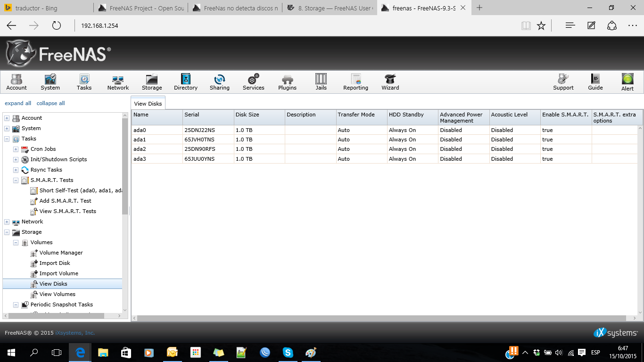Switch to 8. Storage FreeNAS User tab
The width and height of the screenshot is (644, 362).
(x=330, y=8)
